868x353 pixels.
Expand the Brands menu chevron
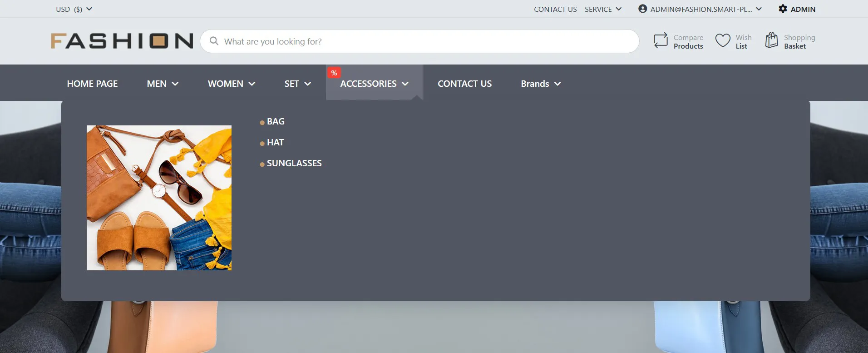pyautogui.click(x=557, y=84)
